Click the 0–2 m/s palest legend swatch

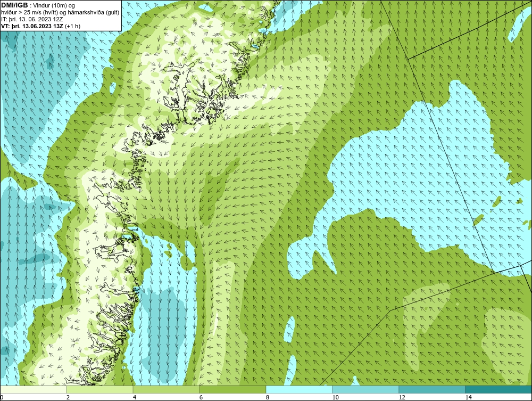[33, 389]
